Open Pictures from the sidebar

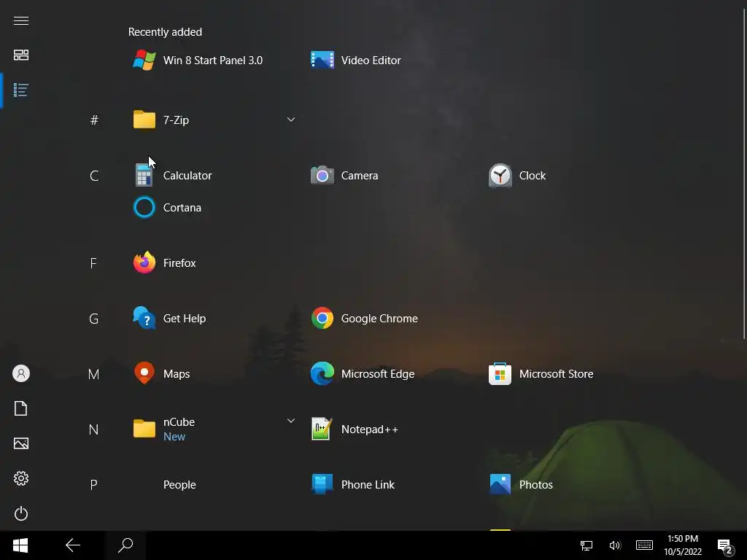(x=21, y=443)
